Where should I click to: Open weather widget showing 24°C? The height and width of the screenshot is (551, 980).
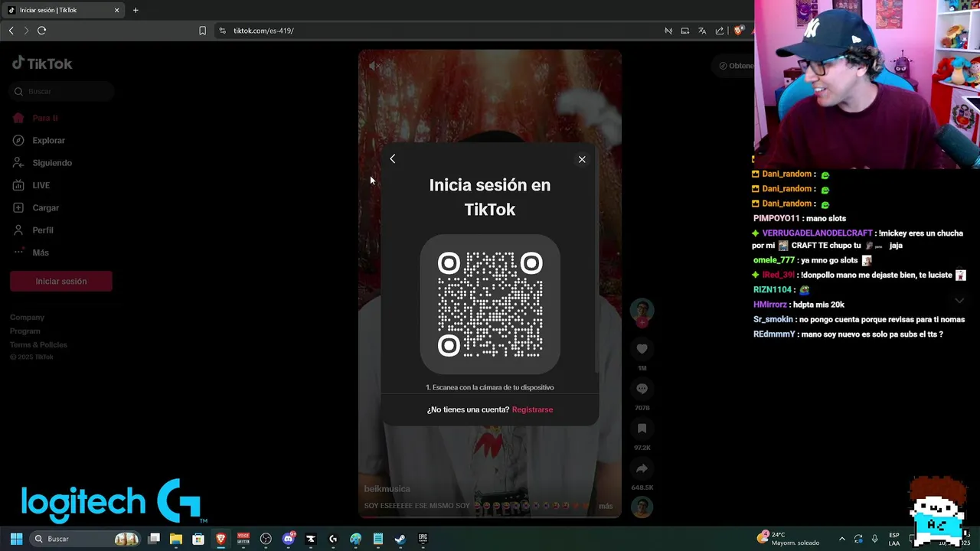point(789,539)
